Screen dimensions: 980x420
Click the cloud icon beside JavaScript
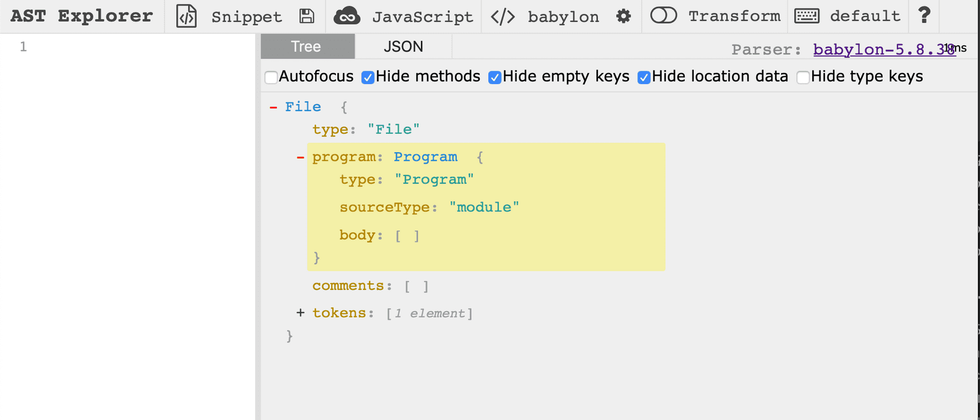347,16
